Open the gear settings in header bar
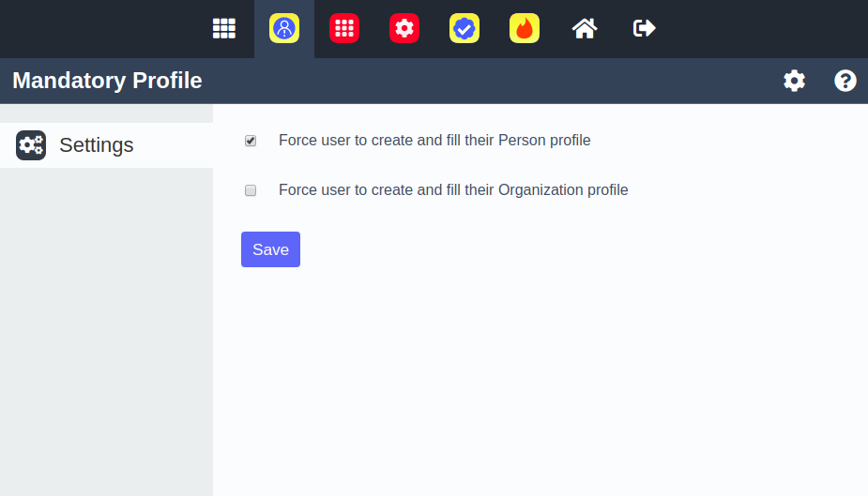Viewport: 868px width, 496px height. [794, 81]
